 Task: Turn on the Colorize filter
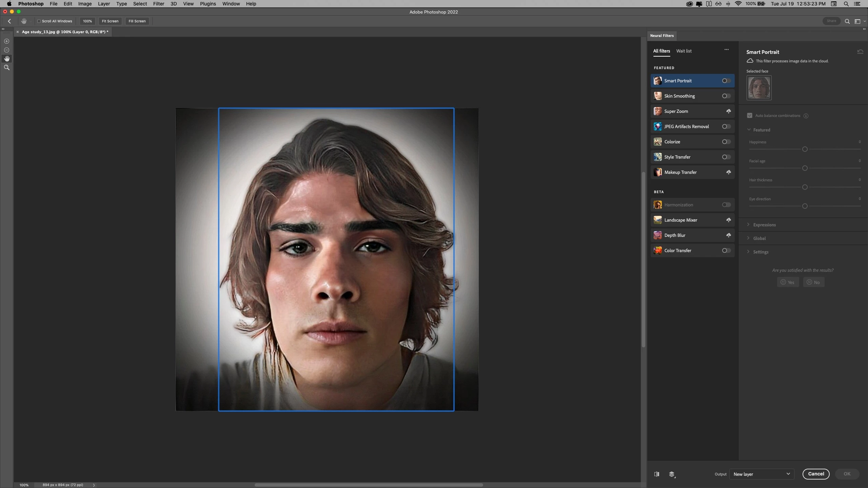pos(726,142)
